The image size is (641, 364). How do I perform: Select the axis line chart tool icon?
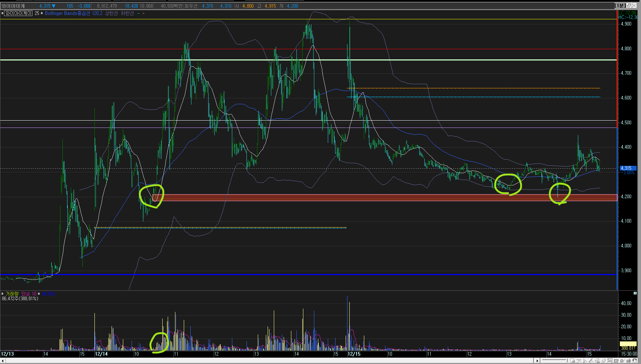(x=585, y=361)
